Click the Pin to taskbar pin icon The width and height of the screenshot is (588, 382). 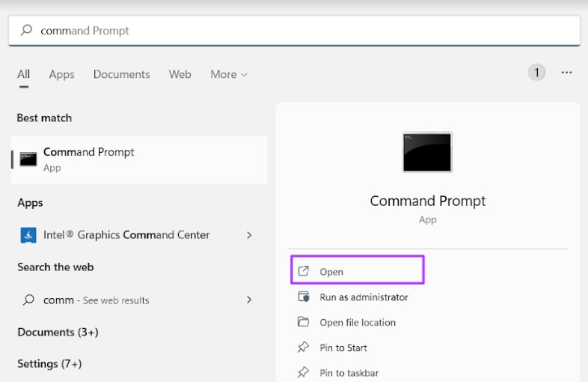click(x=304, y=372)
